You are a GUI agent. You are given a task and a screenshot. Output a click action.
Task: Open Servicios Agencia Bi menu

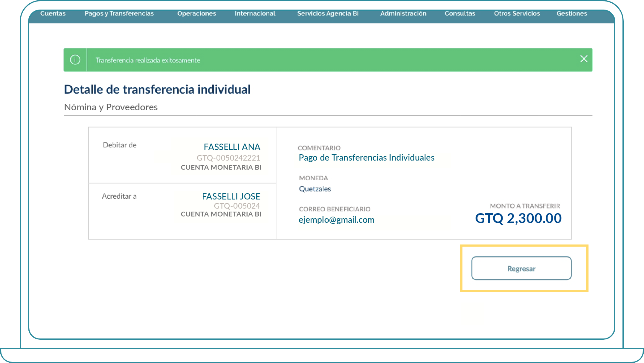click(x=328, y=13)
